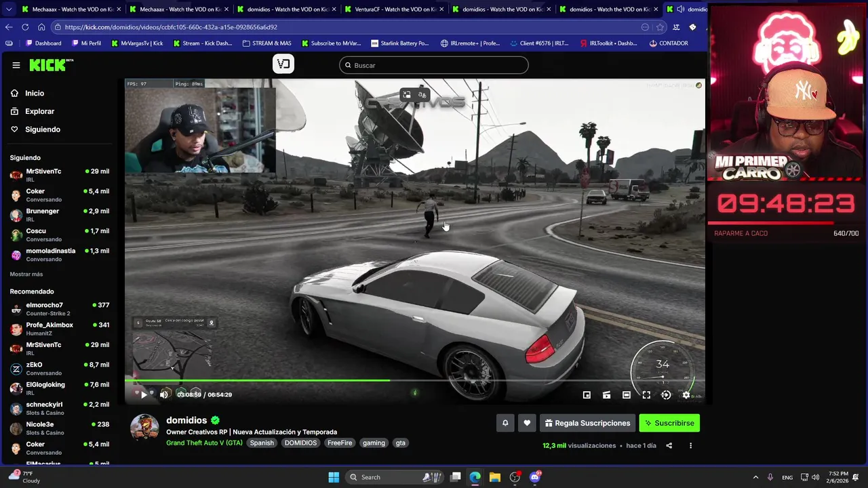The width and height of the screenshot is (868, 488).
Task: Open Microsoft Edge from the taskbar
Action: click(475, 477)
